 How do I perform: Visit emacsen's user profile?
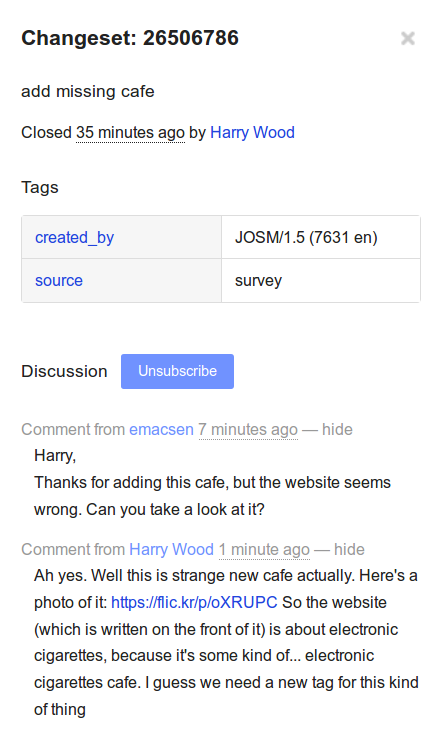pyautogui.click(x=161, y=429)
